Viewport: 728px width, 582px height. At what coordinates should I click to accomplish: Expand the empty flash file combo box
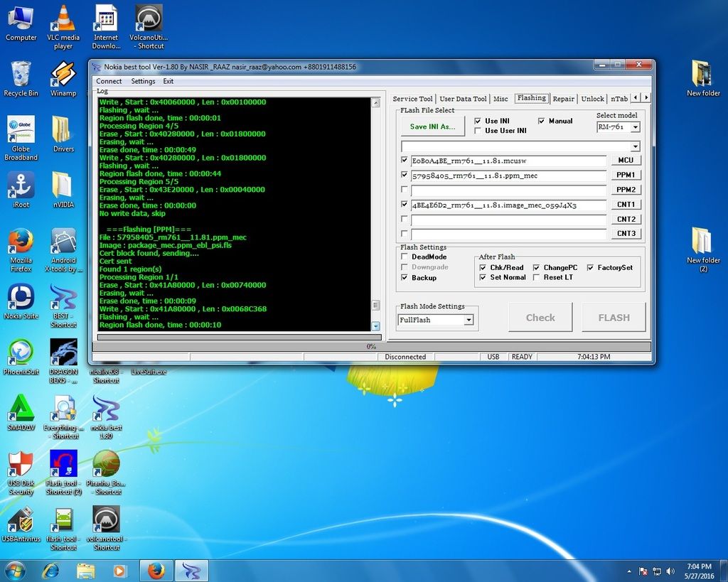click(x=635, y=146)
